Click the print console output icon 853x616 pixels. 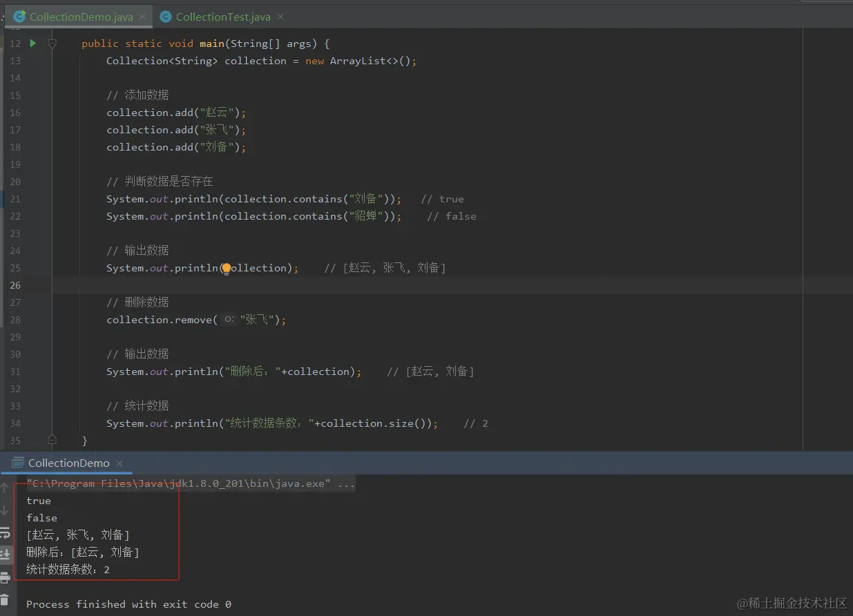tap(5, 577)
